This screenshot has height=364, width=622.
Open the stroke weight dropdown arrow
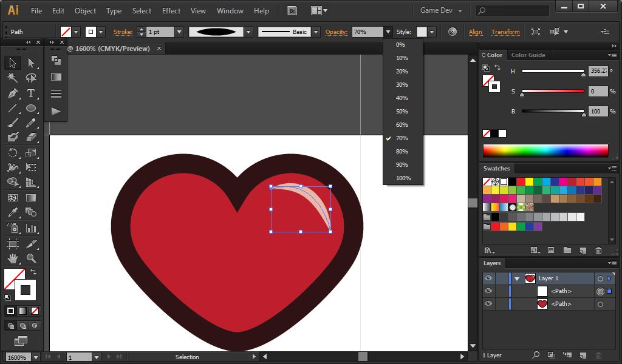pos(179,32)
